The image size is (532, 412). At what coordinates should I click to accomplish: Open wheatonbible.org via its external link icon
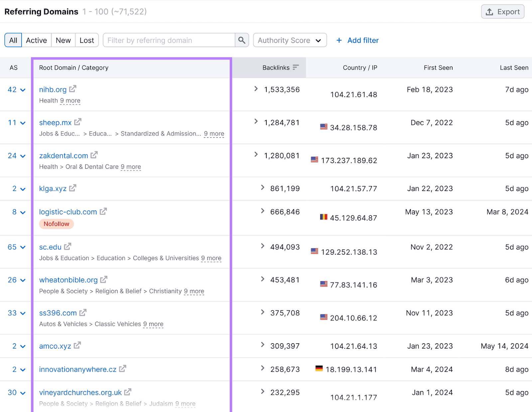[x=104, y=279]
